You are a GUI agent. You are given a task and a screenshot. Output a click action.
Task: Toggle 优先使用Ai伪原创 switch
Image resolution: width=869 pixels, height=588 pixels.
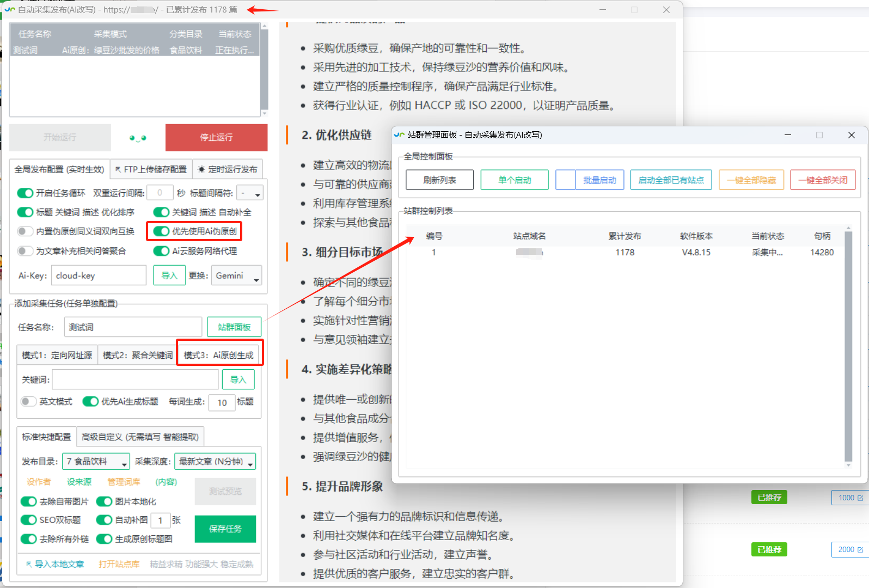tap(162, 231)
